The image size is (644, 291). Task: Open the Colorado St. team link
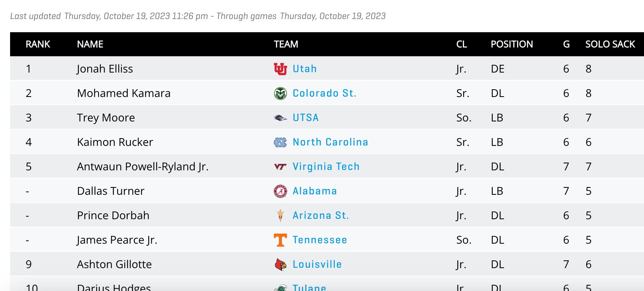(x=324, y=93)
